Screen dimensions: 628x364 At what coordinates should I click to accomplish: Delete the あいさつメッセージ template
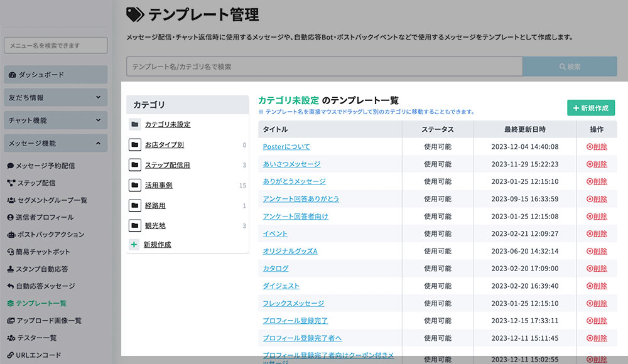(597, 164)
